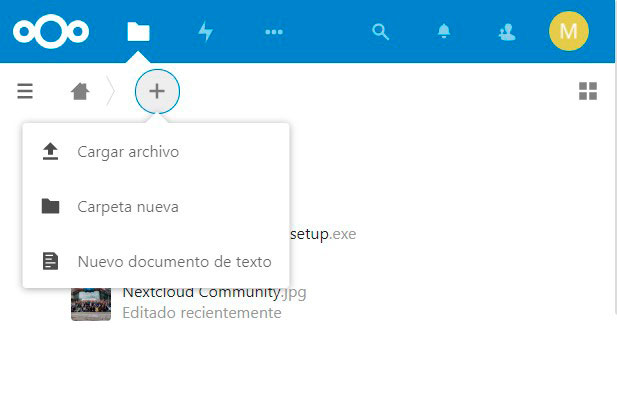Switch to grid view icon
The width and height of the screenshot is (617, 399).
pos(588,91)
